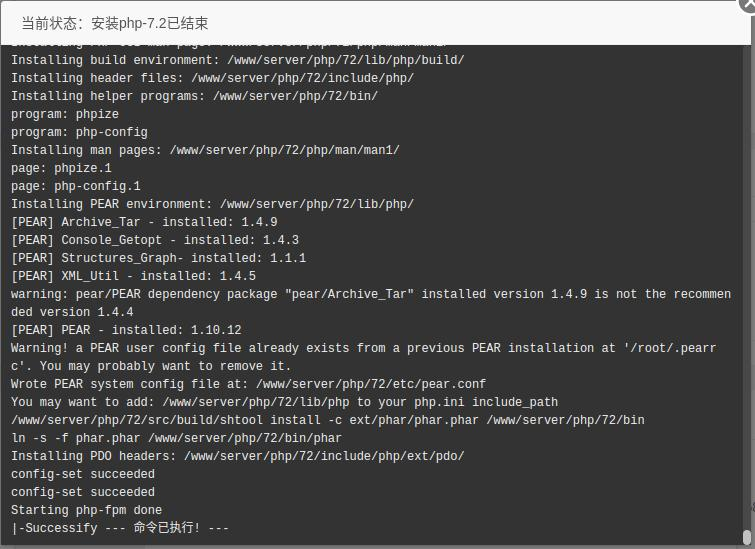The image size is (755, 549).
Task: Click the 'program: php-config' log line
Action: pos(79,132)
